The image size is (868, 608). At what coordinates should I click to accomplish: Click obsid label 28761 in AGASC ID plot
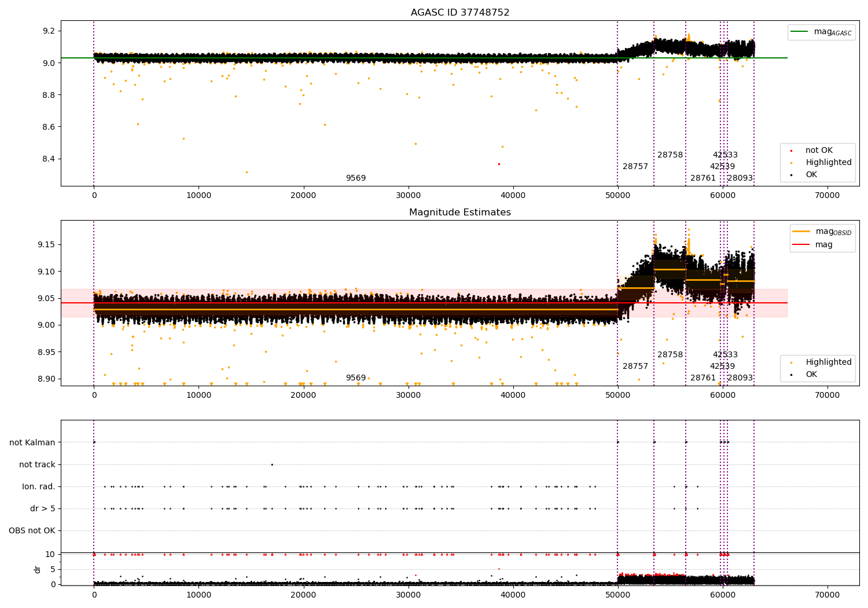[703, 178]
